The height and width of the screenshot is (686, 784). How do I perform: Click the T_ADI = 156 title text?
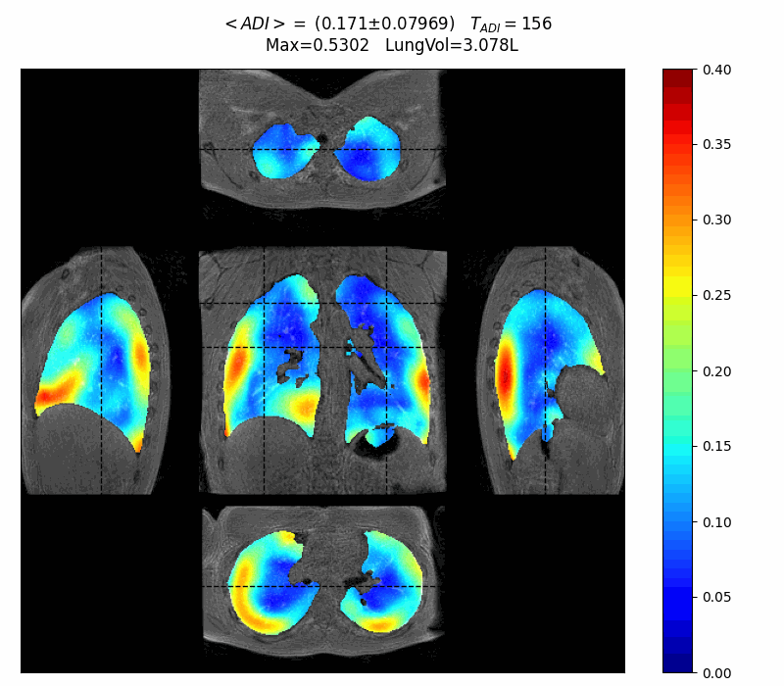point(517,24)
